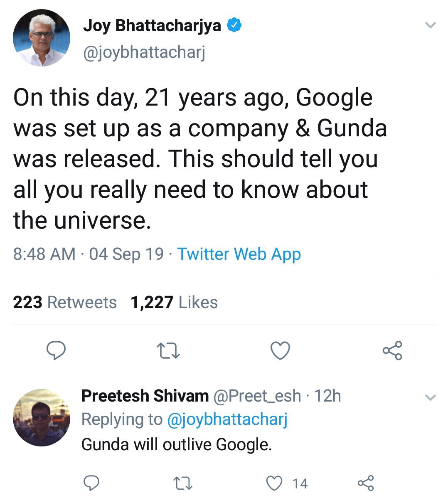View the 1,227 Likes list
448x498 pixels.
click(x=174, y=302)
